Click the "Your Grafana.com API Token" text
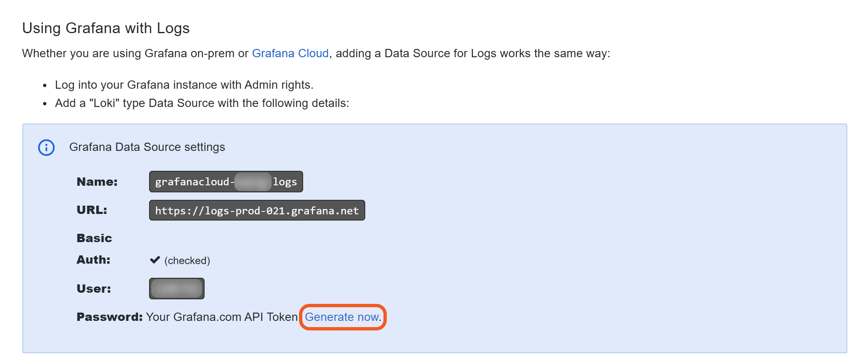Viewport: 868px width, 364px height. pos(222,317)
